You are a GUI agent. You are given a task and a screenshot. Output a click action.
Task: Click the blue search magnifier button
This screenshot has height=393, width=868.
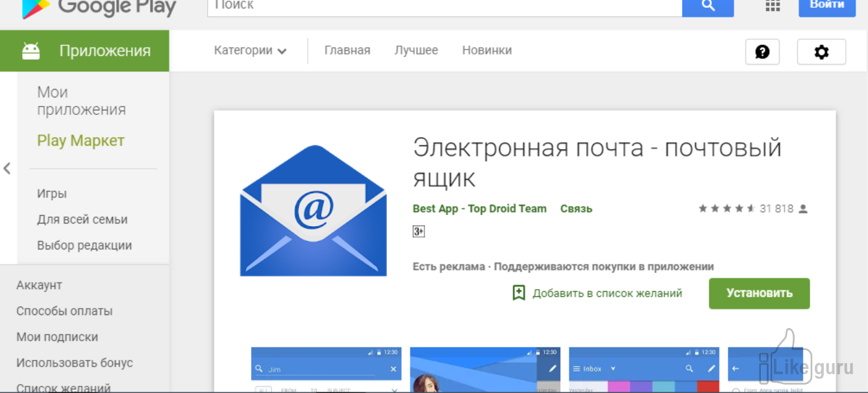point(708,6)
